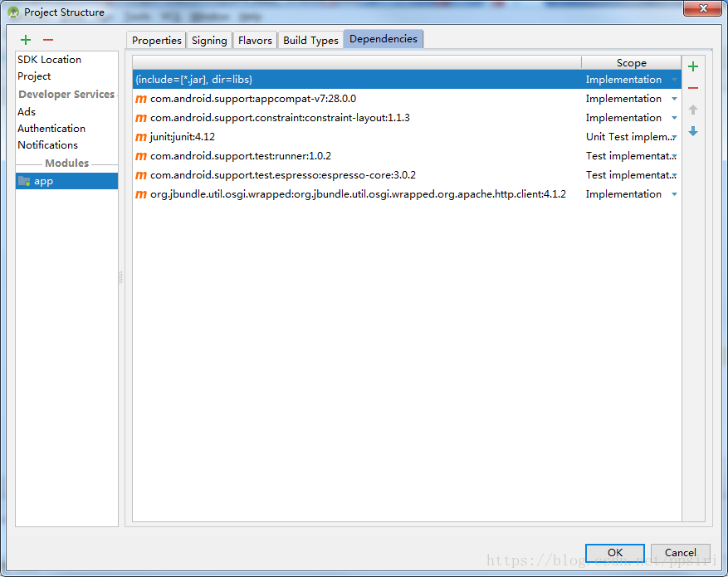The width and height of the screenshot is (728, 577).
Task: Click Maven icon beside test:runner:1.0.2
Action: tap(140, 156)
